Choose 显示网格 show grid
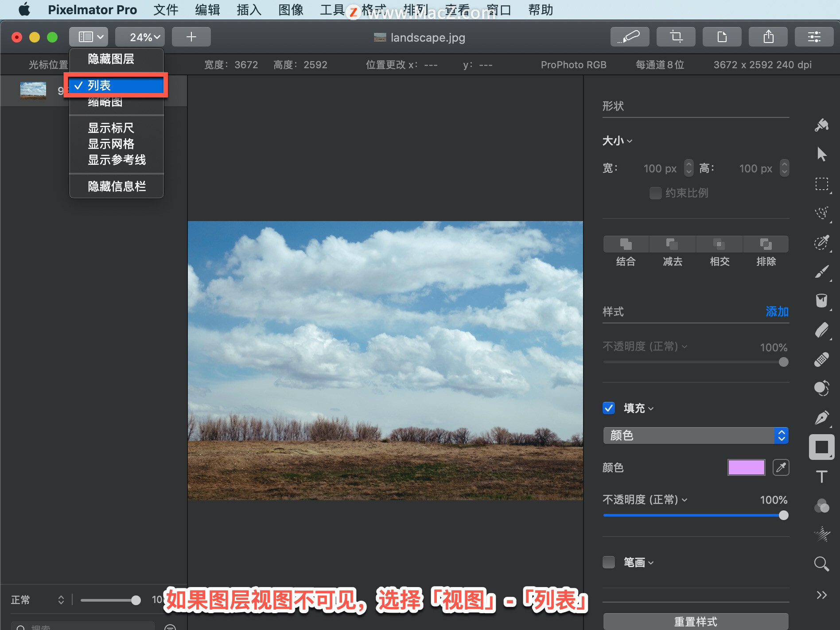The width and height of the screenshot is (840, 630). click(x=117, y=144)
